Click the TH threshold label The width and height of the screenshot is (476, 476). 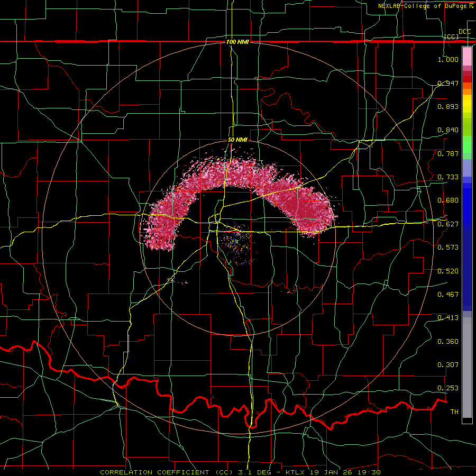pyautogui.click(x=454, y=412)
